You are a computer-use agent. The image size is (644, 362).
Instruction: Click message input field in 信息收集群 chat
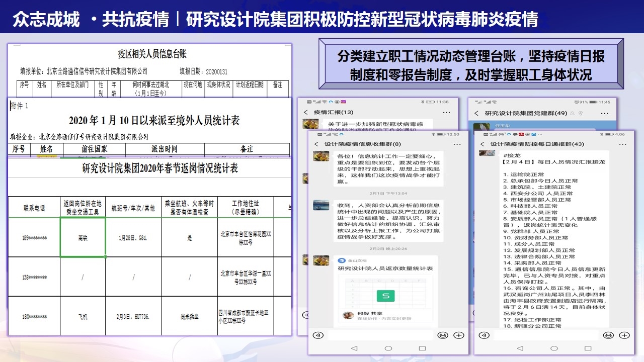coord(380,335)
